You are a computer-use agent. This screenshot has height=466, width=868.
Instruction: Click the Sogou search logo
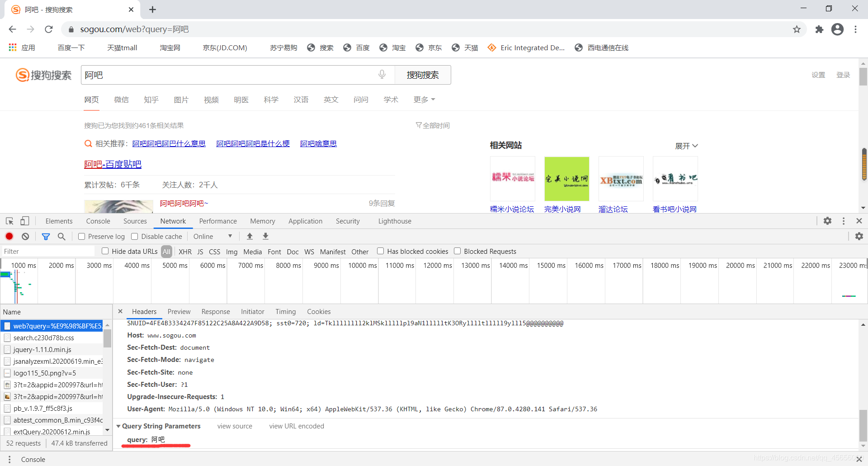[x=43, y=75]
